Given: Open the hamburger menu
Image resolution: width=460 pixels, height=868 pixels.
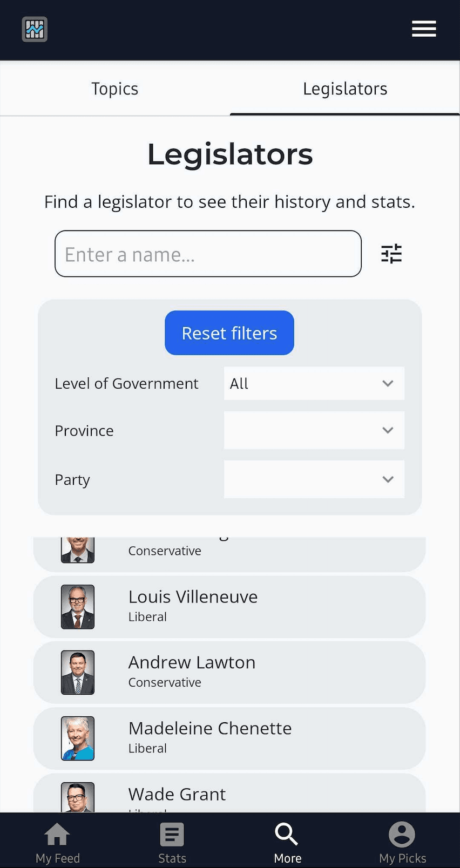Looking at the screenshot, I should [x=424, y=29].
